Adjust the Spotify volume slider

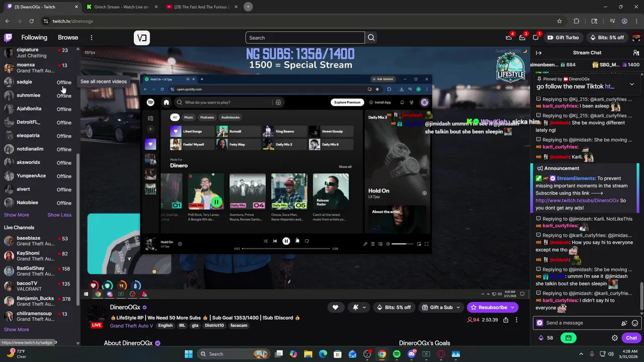[x=401, y=244]
